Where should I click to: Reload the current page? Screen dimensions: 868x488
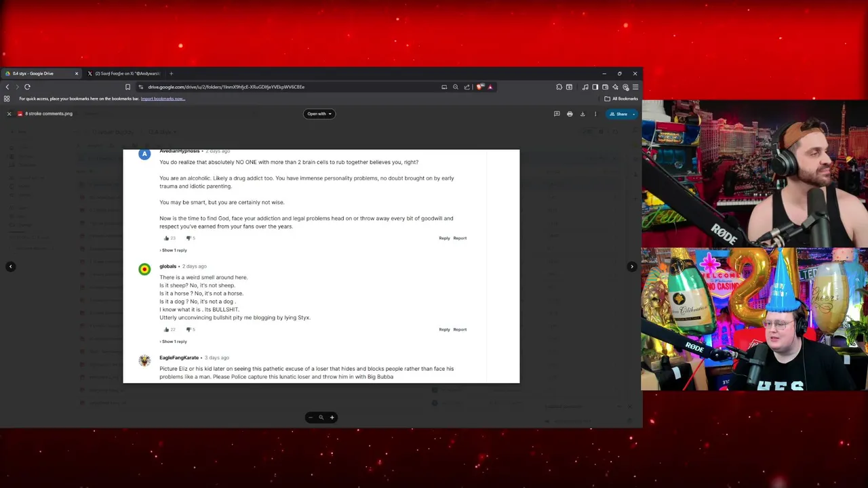tap(27, 87)
